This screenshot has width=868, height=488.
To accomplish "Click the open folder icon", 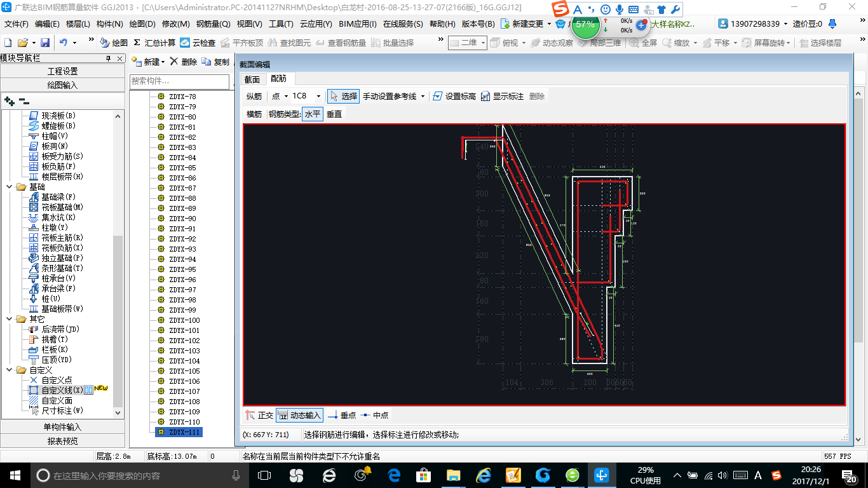I will [23, 43].
